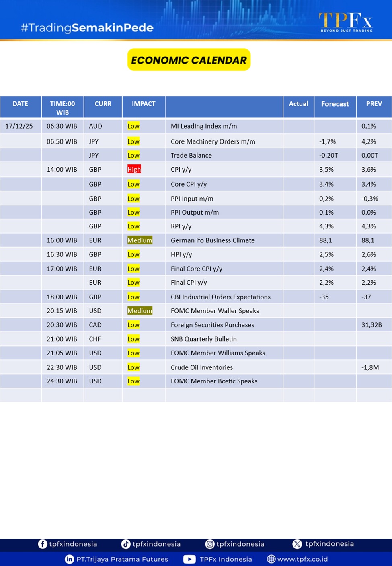The image size is (392, 566).
Task: Select the X (Twitter) icon
Action: 297,544
